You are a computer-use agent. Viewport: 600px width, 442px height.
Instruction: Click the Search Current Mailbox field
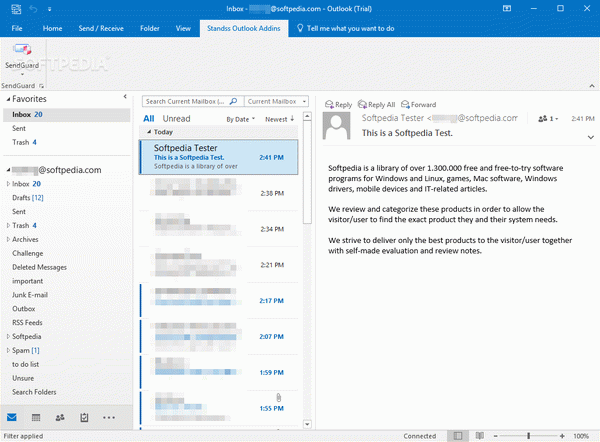point(190,101)
